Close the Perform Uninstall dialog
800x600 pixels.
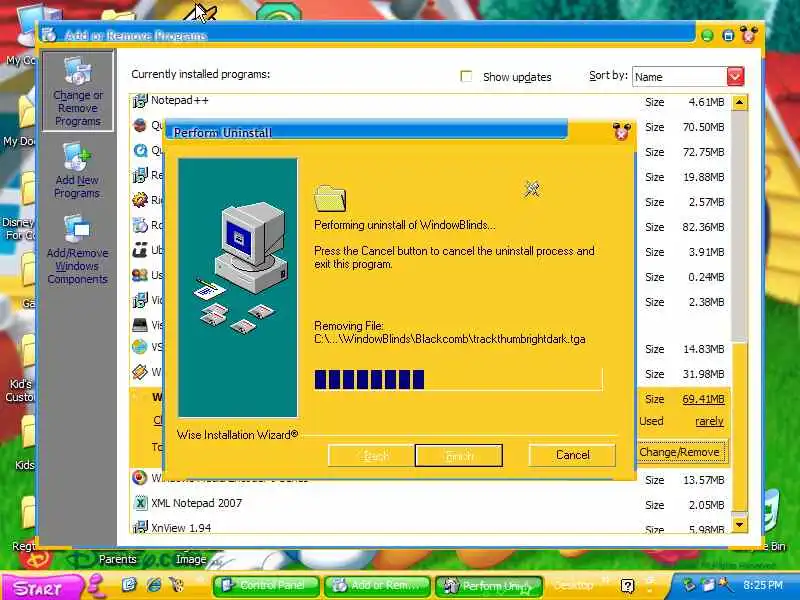tap(622, 132)
